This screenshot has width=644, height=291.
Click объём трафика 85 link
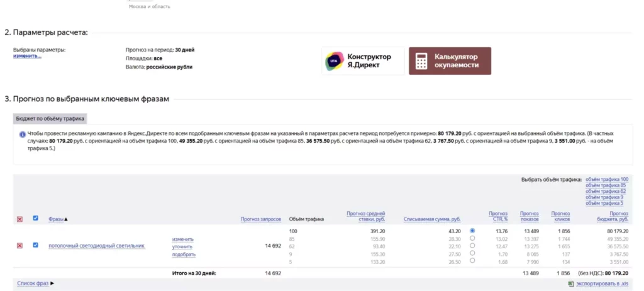pyautogui.click(x=606, y=185)
